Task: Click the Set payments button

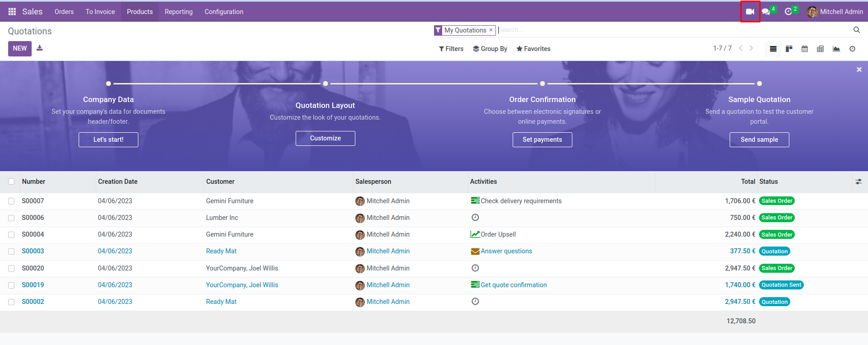Action: click(542, 140)
